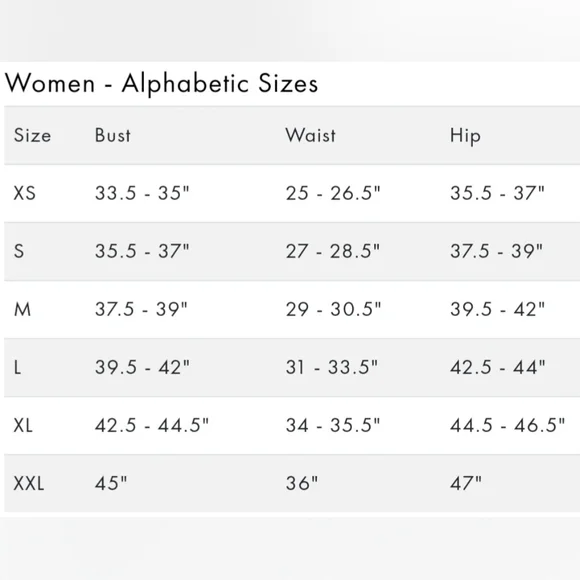
Task: Select XXL waist value 36"
Action: click(302, 483)
